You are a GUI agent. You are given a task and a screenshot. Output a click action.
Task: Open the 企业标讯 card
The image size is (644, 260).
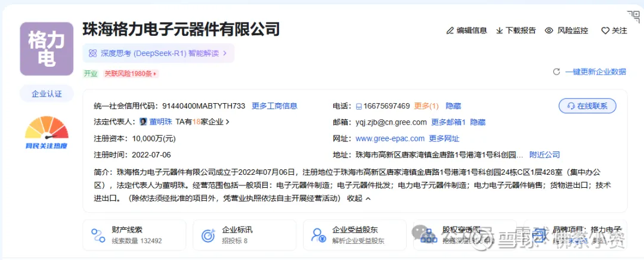pos(244,236)
